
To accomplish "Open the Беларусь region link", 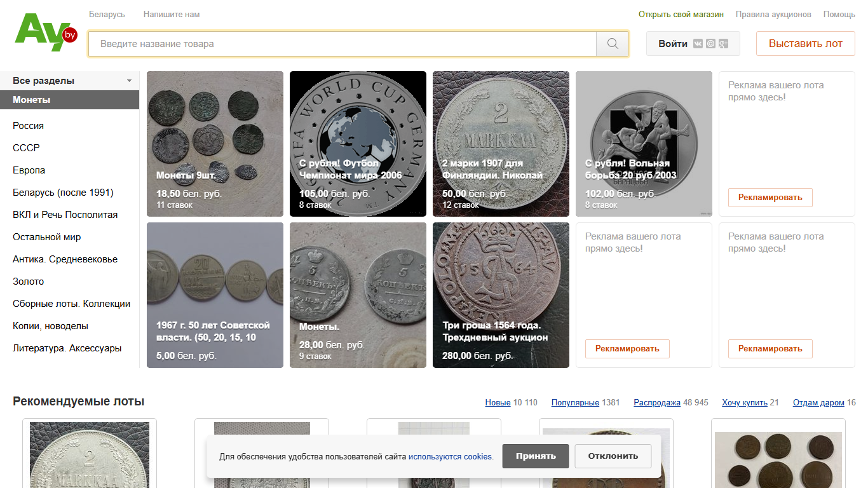I will tap(107, 14).
